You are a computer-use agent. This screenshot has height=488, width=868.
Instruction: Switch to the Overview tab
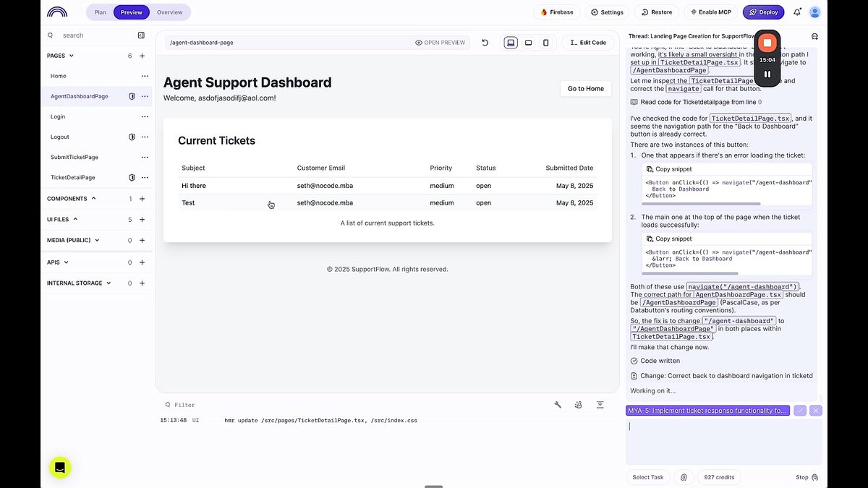click(x=170, y=12)
